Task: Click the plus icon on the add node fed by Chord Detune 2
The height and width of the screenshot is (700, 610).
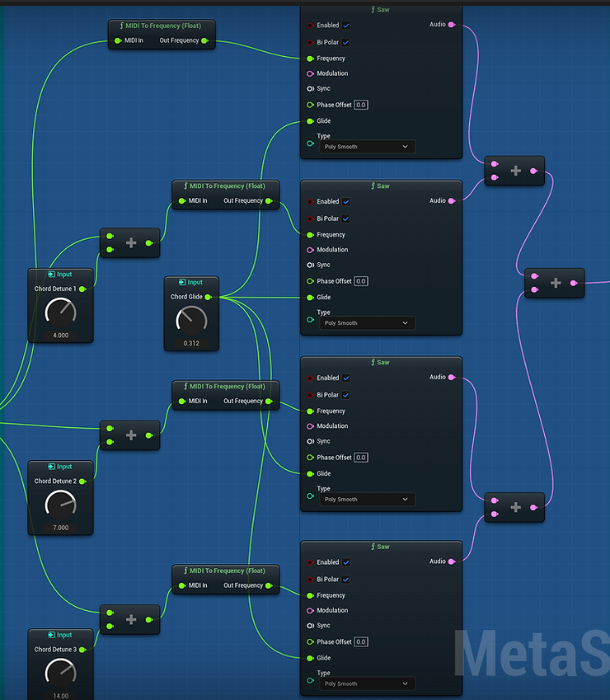Action: tap(131, 435)
